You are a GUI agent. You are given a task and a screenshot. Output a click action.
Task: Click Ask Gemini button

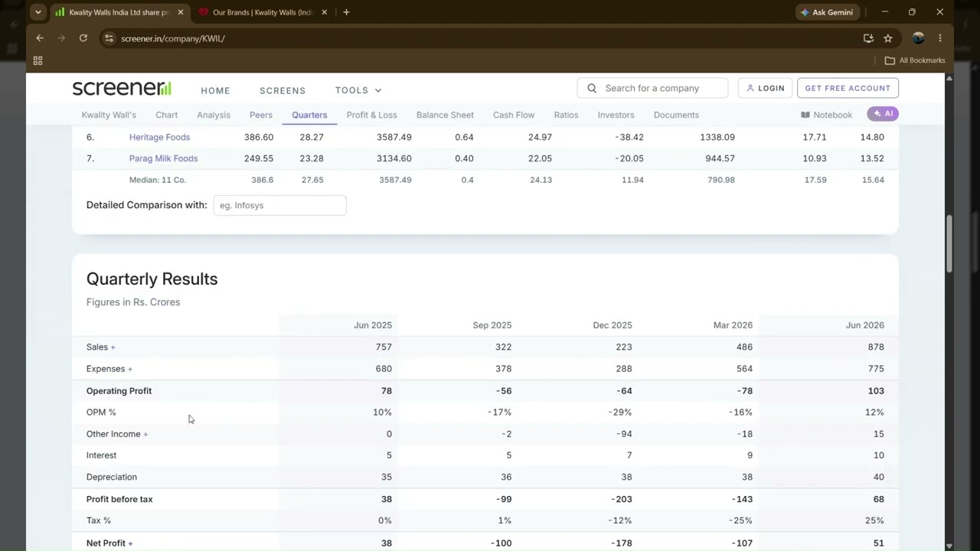point(827,12)
